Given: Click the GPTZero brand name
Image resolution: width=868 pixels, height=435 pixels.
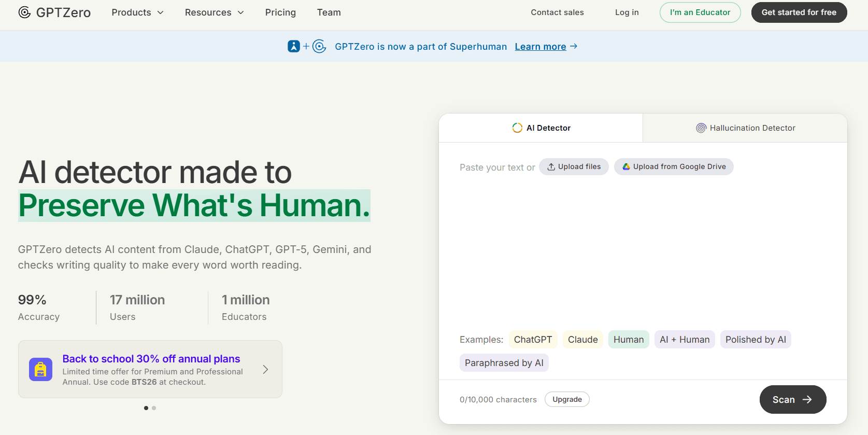Looking at the screenshot, I should (63, 12).
